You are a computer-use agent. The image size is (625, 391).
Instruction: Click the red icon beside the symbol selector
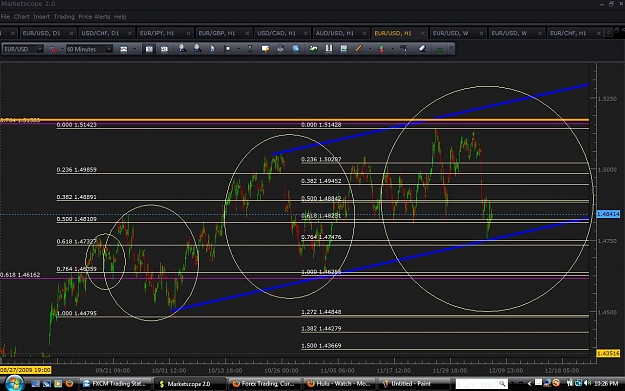(x=52, y=49)
